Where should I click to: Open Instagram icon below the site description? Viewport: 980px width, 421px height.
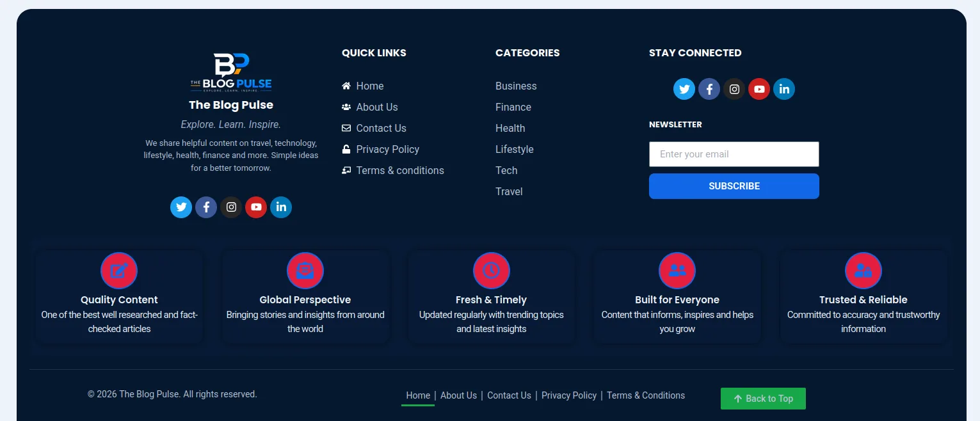pos(231,207)
